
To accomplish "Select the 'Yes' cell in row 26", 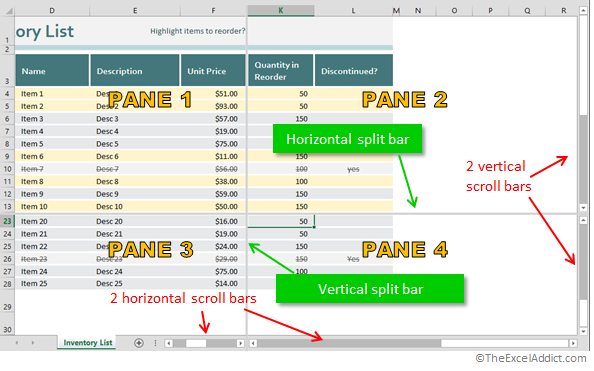I will [354, 259].
